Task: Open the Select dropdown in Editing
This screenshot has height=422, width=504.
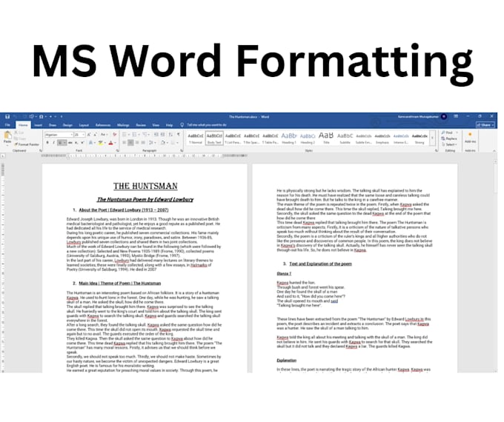Action: coord(449,145)
